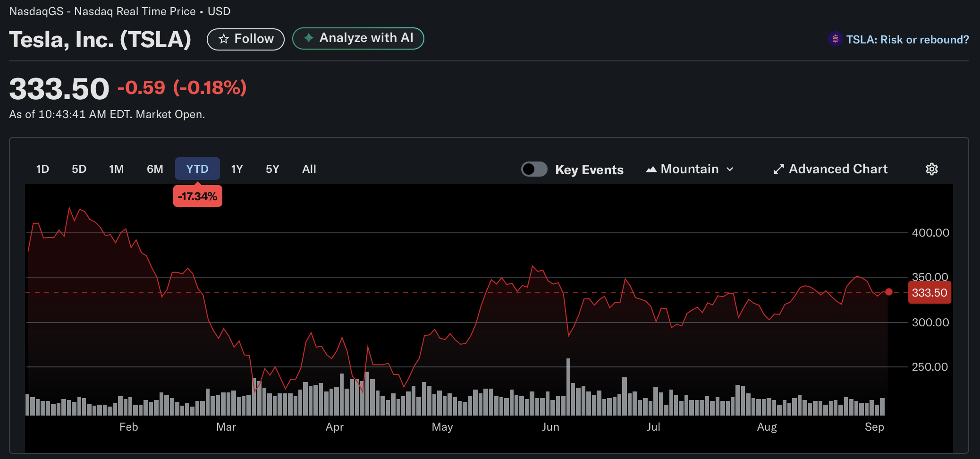Viewport: 980px width, 459px height.
Task: Click the Mar label on time axis
Action: coord(226,427)
